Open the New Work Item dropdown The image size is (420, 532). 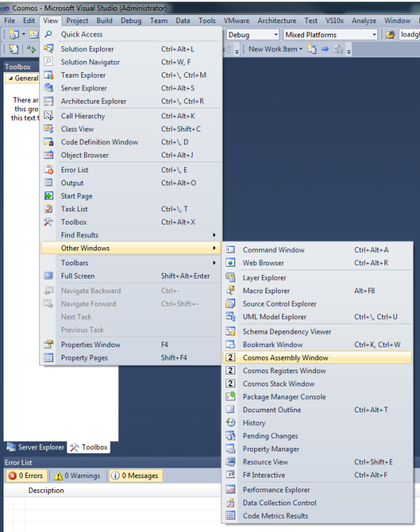click(x=276, y=49)
